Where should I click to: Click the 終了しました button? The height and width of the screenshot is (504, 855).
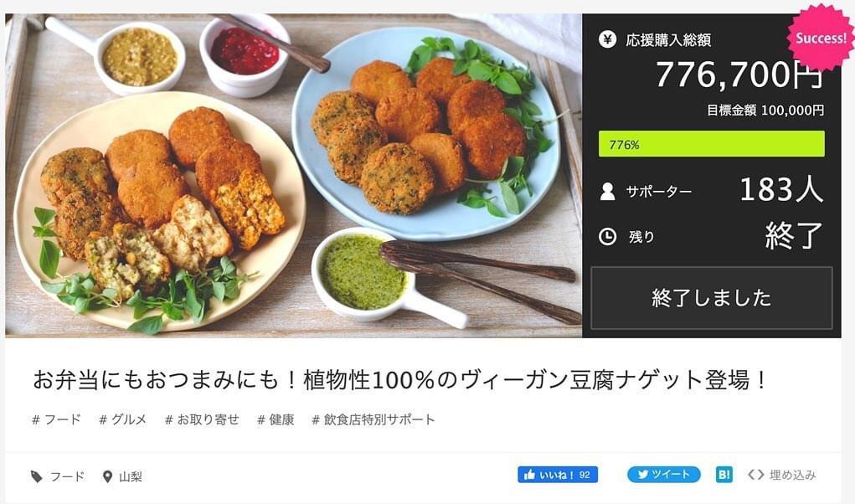point(712,298)
